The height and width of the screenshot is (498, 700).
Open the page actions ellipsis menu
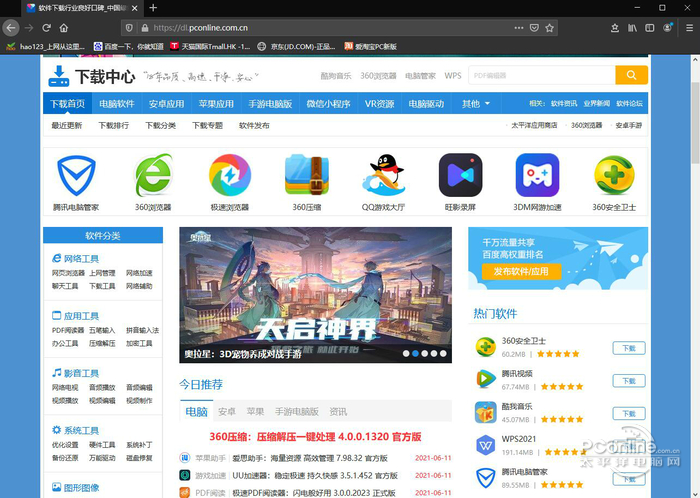(x=518, y=28)
